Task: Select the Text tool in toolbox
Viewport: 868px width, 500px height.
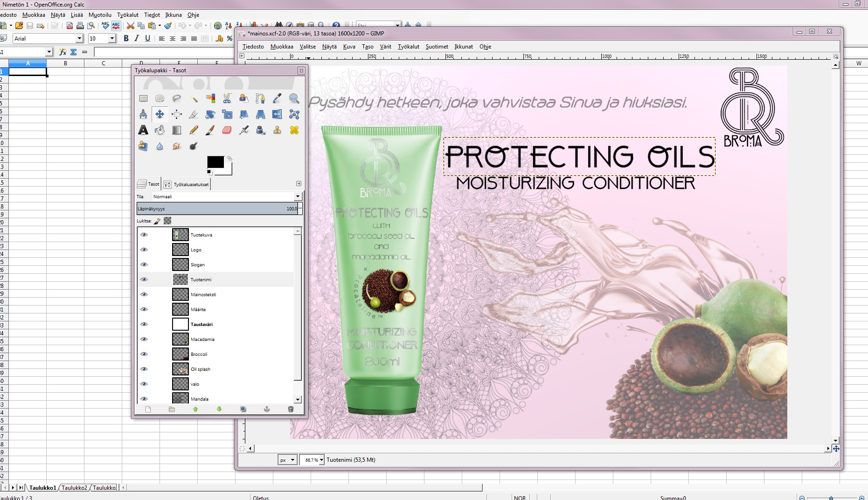Action: coord(143,130)
